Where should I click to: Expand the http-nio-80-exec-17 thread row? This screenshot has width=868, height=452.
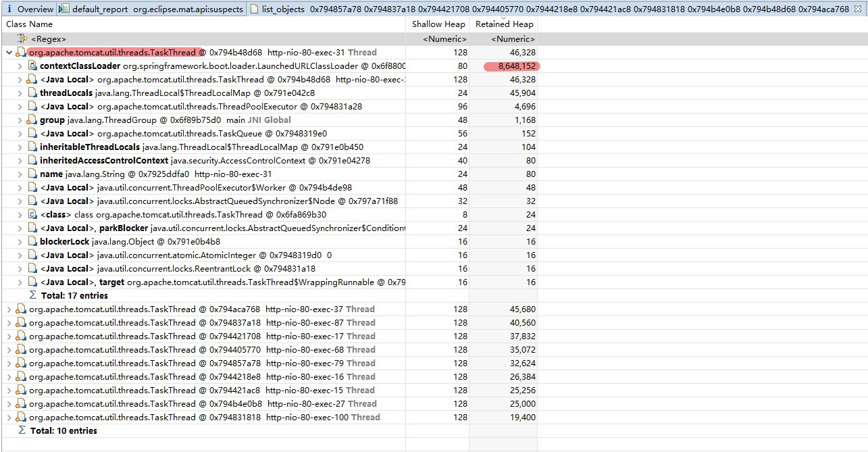click(9, 336)
